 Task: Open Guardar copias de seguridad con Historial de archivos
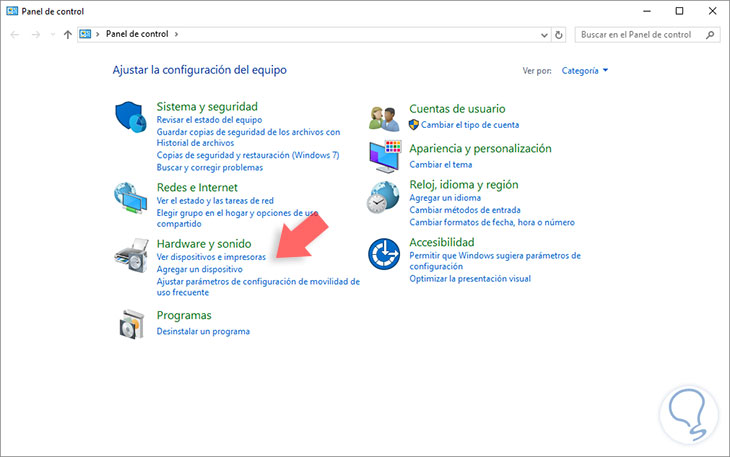click(x=248, y=137)
